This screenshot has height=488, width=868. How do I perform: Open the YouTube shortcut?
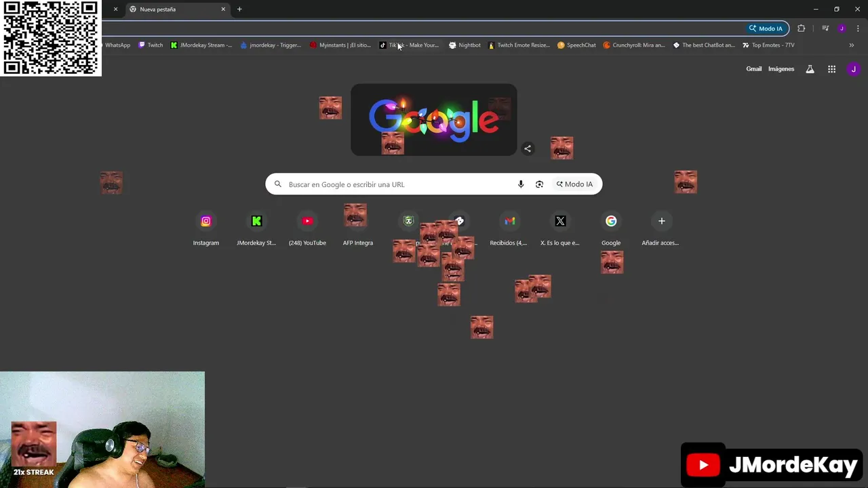click(307, 229)
